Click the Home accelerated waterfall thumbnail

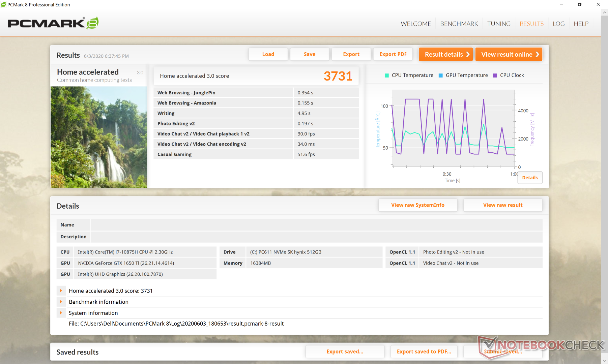pos(99,137)
